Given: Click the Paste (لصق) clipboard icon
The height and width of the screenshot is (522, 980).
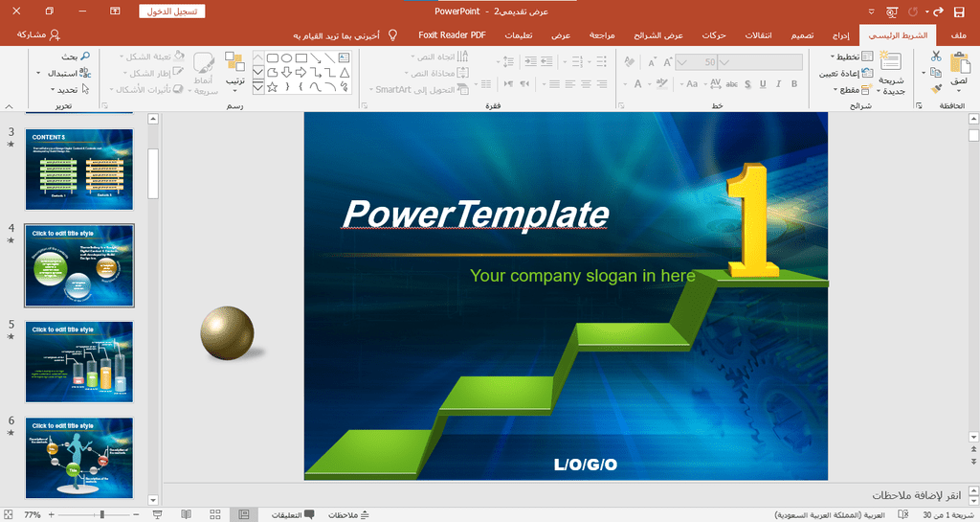Looking at the screenshot, I should (959, 63).
